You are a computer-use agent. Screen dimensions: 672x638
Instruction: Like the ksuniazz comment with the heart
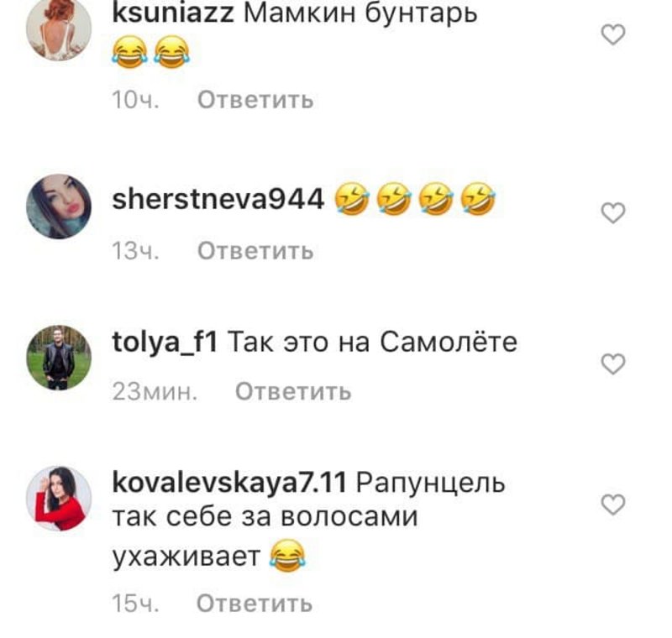613,34
